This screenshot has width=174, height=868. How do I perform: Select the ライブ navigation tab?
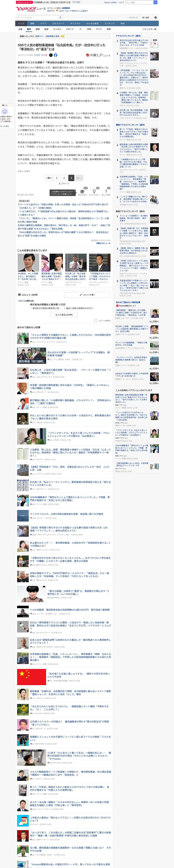point(43,24)
